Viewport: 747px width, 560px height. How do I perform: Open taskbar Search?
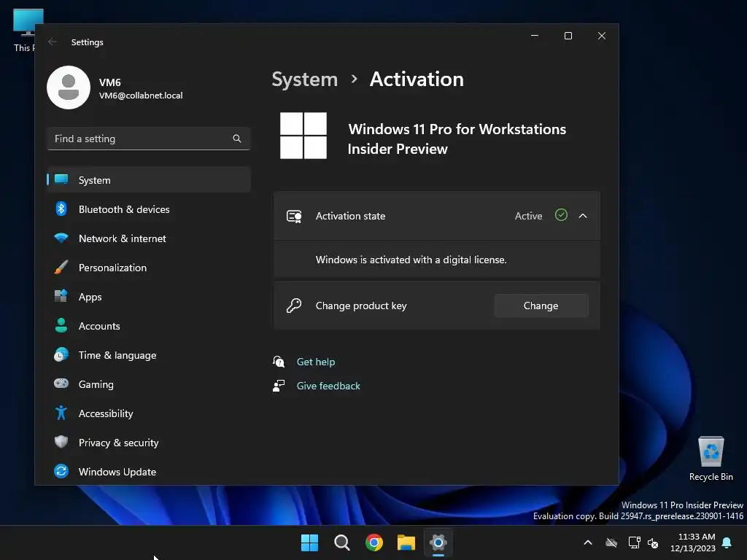click(x=342, y=542)
